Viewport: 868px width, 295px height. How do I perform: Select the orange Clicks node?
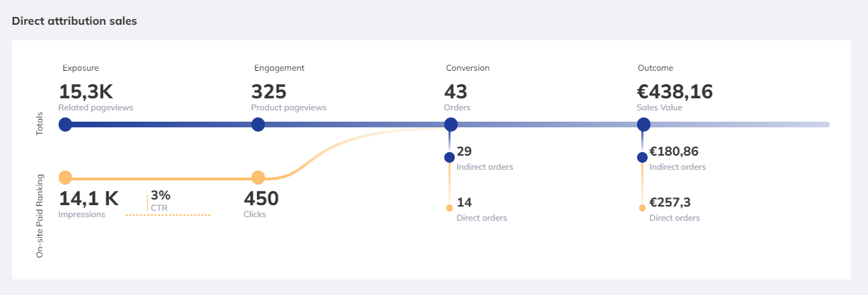pos(258,178)
